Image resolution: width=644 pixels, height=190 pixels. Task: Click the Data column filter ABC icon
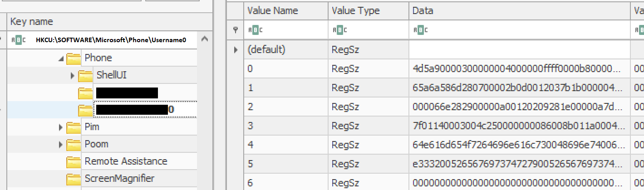point(421,30)
